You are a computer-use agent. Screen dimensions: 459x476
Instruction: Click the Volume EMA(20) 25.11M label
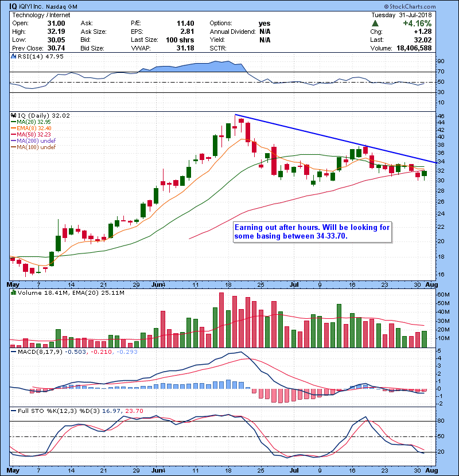(99, 292)
